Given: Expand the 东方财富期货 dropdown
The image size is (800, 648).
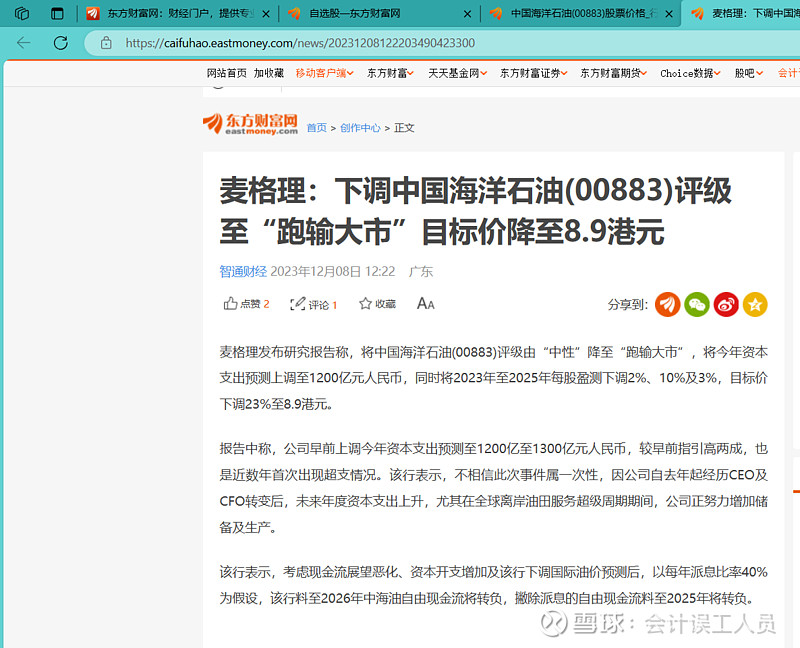Looking at the screenshot, I should coord(613,73).
